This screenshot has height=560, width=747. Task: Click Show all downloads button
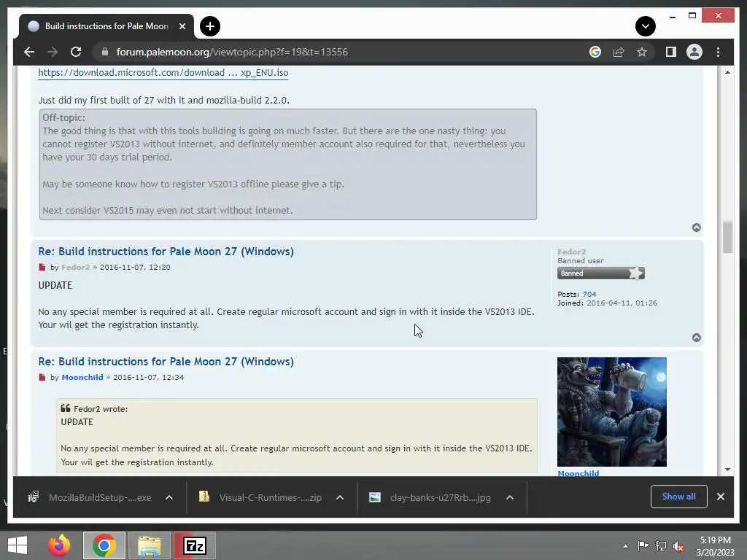(678, 497)
